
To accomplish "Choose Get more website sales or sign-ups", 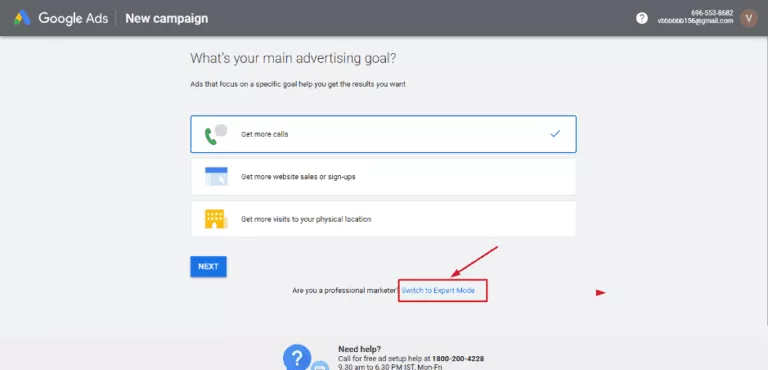I will (x=383, y=176).
